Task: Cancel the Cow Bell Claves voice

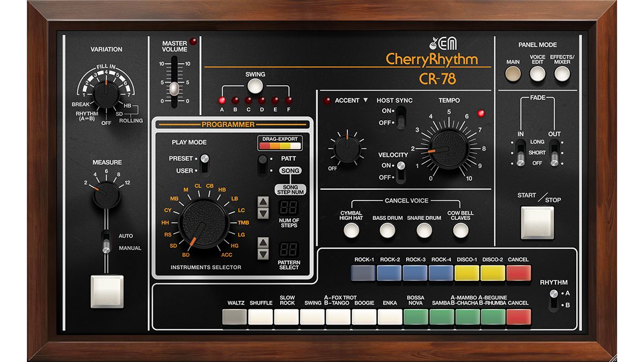Action: coord(460,231)
